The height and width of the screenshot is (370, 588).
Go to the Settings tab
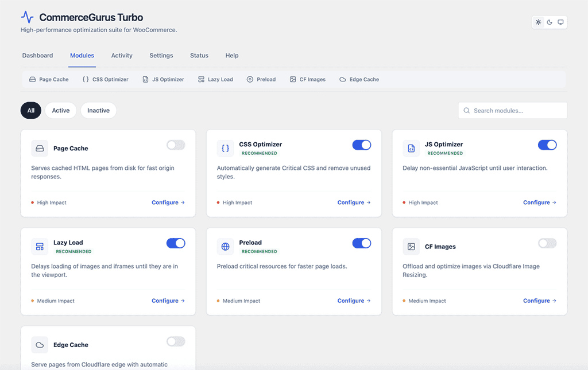[x=161, y=56]
